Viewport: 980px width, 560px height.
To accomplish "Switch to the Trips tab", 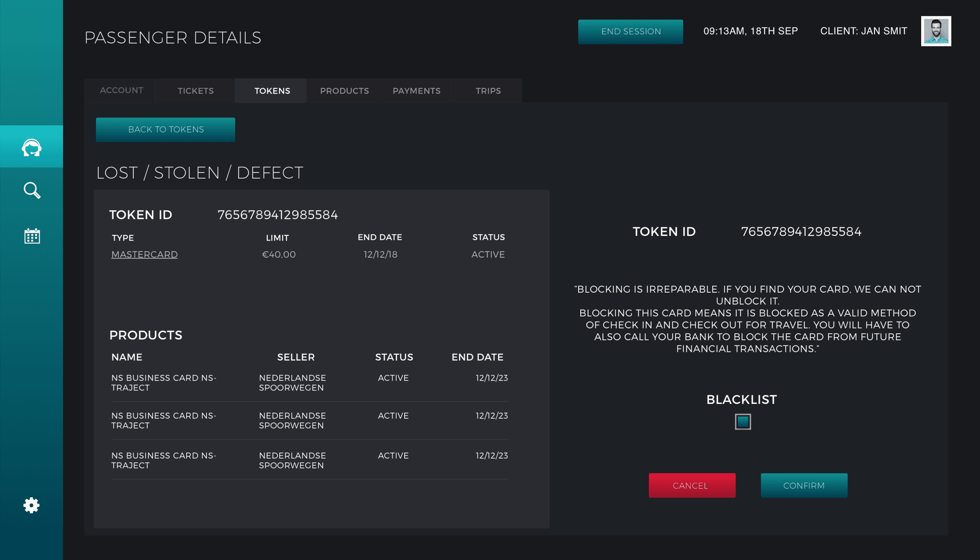I will [x=488, y=91].
